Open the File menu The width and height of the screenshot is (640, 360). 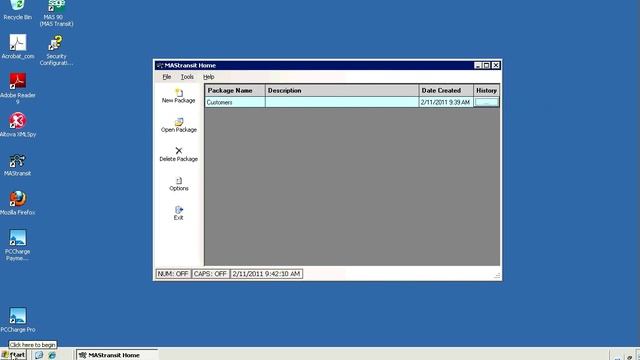(167, 77)
